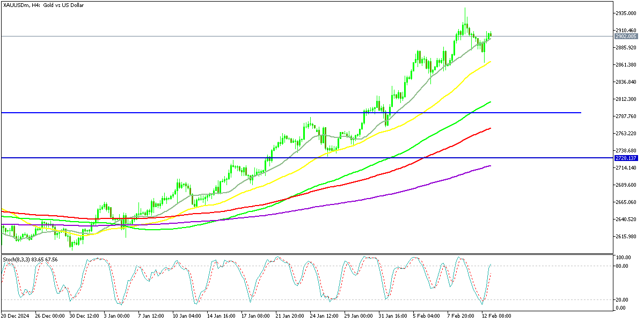Click the 100.00 stochastic scale label

[x=623, y=258]
